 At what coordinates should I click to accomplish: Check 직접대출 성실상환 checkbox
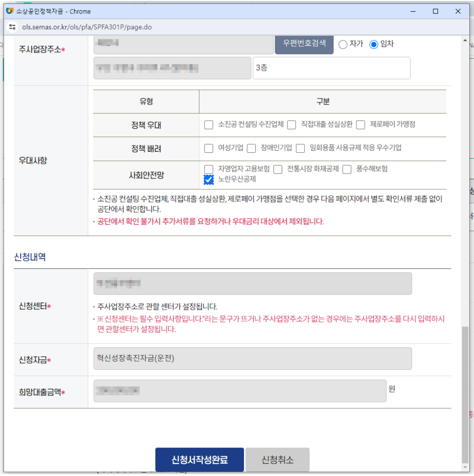coord(291,125)
